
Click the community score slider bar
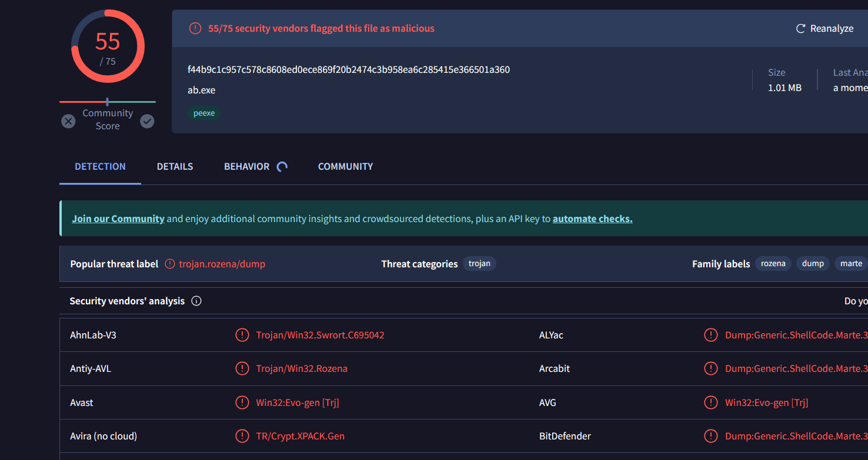click(108, 102)
